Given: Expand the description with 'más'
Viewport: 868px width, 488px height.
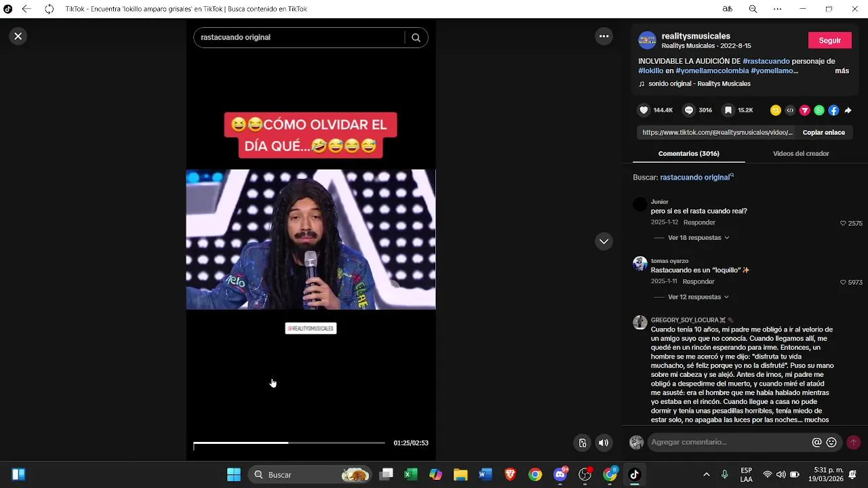Looking at the screenshot, I should (842, 70).
